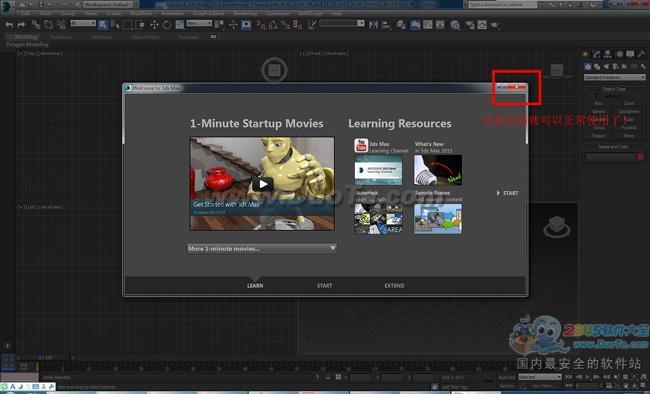
Task: Open the 3ds Max application button menu
Action: coord(6,7)
